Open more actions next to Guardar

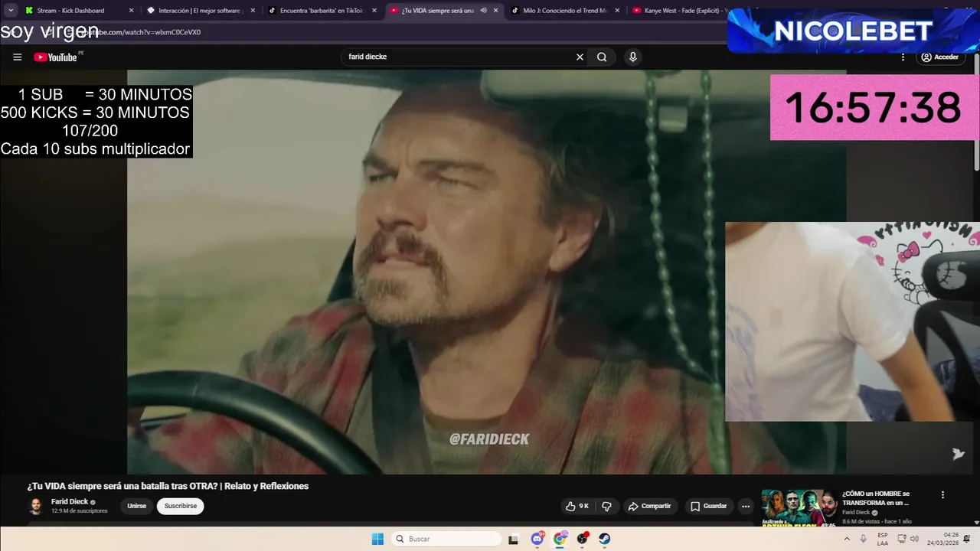[746, 506]
